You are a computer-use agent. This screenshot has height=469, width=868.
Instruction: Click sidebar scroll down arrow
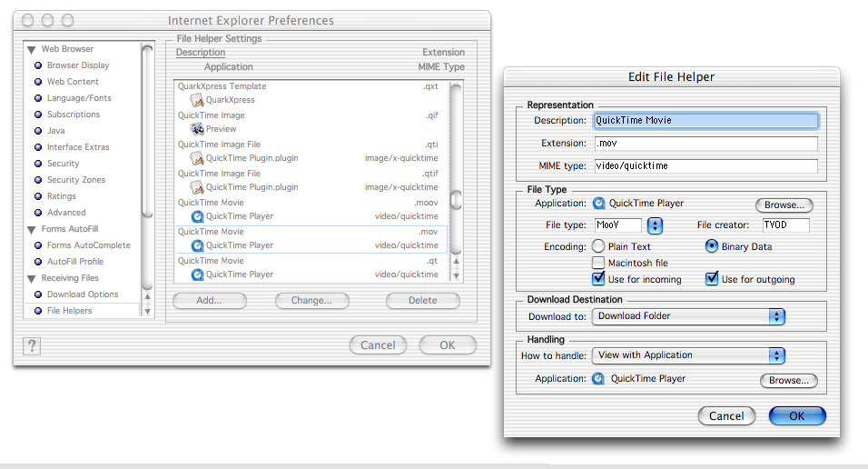coord(147,312)
